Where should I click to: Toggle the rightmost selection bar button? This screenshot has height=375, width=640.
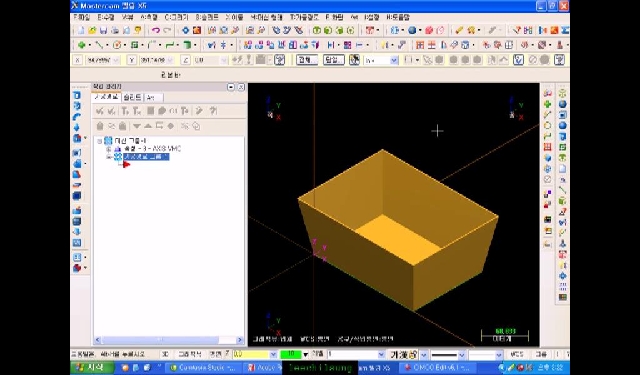click(x=559, y=60)
